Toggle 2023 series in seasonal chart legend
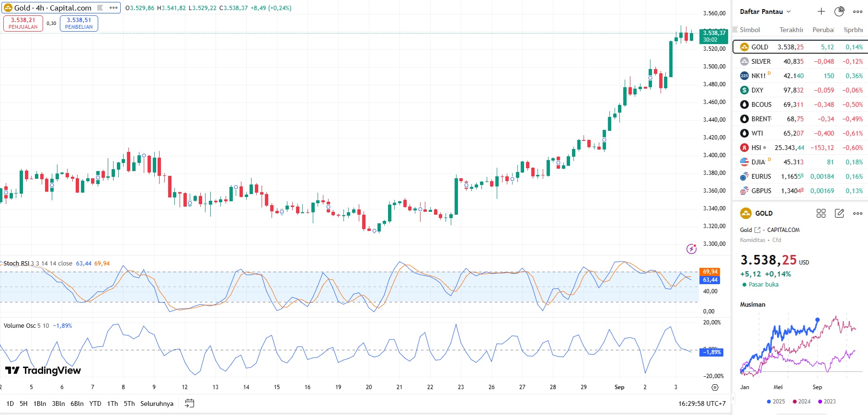The width and height of the screenshot is (868, 415). pyautogui.click(x=827, y=402)
